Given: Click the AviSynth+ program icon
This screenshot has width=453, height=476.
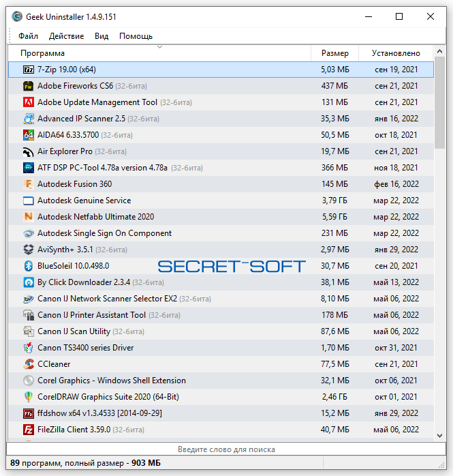Looking at the screenshot, I should (29, 250).
